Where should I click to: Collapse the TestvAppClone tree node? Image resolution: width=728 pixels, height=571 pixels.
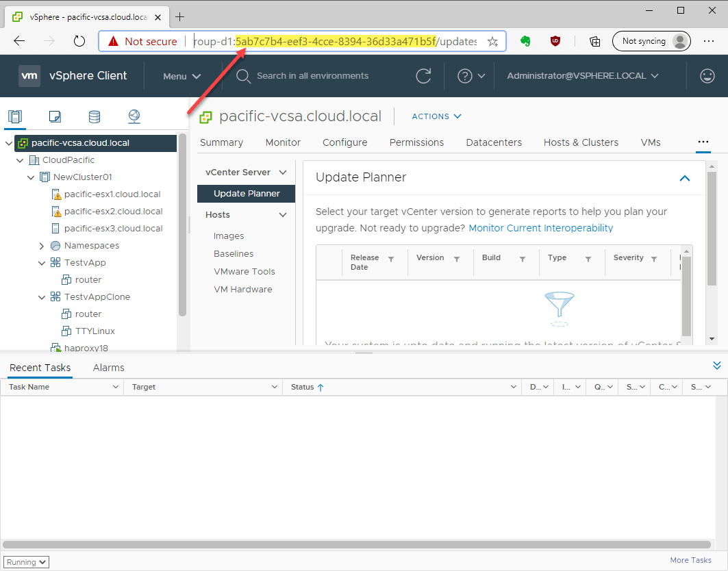[x=42, y=297]
